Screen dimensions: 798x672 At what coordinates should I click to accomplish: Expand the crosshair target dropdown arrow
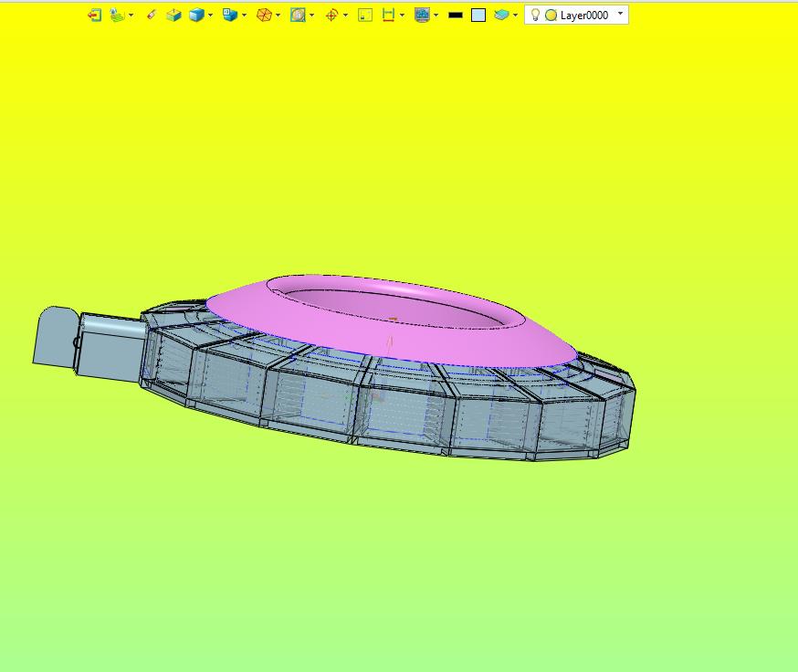(345, 16)
